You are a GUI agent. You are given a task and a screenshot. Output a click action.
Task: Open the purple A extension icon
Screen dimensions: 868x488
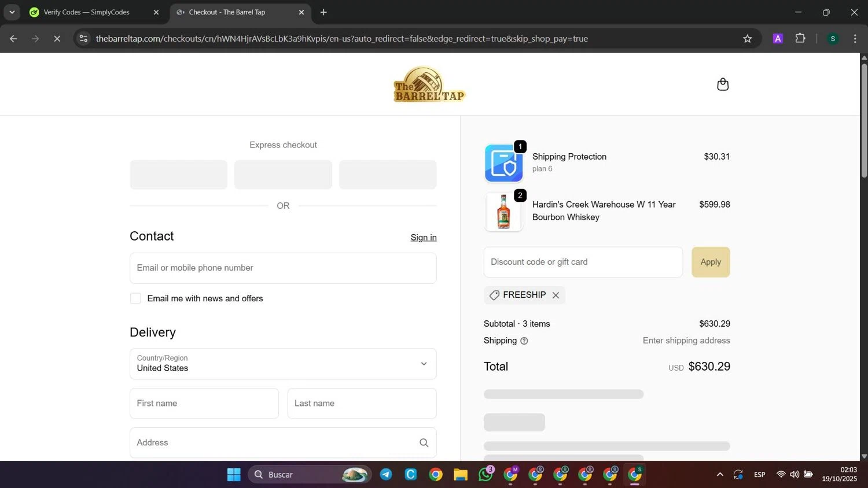[x=778, y=39]
